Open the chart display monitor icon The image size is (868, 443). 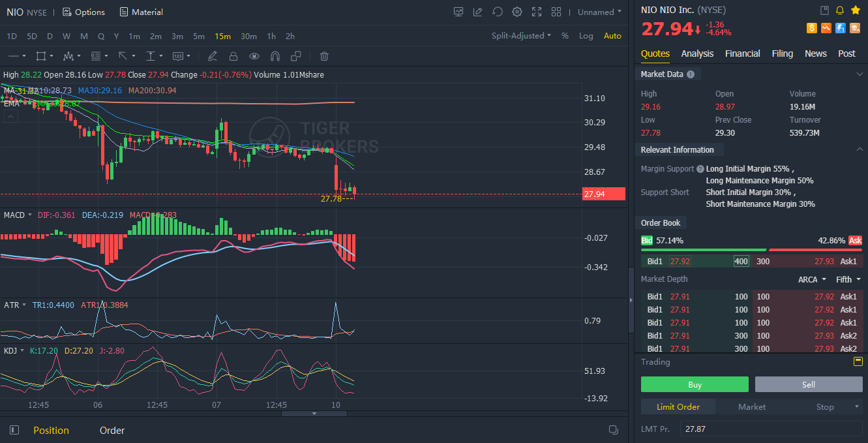(x=458, y=12)
